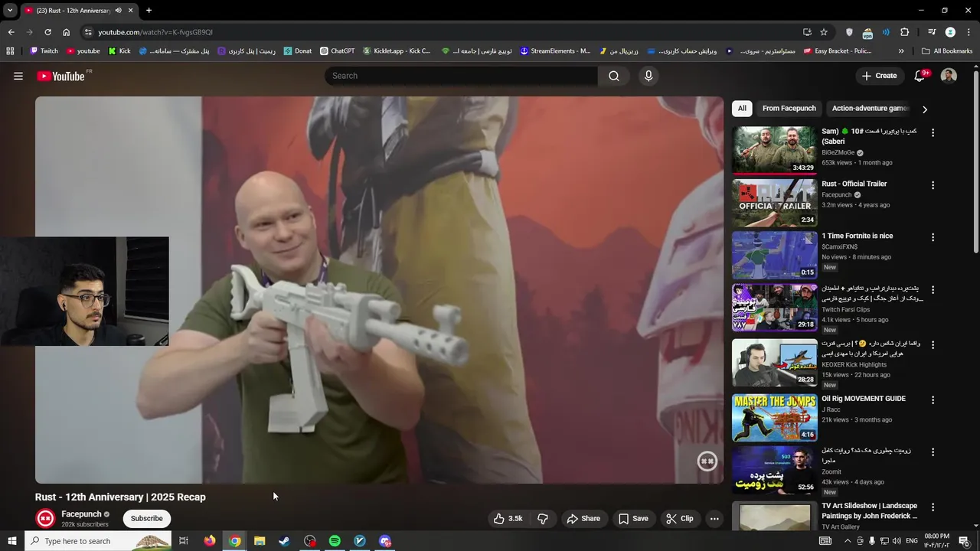This screenshot has height=551, width=980.
Task: Open Discord from the taskbar
Action: point(385,541)
